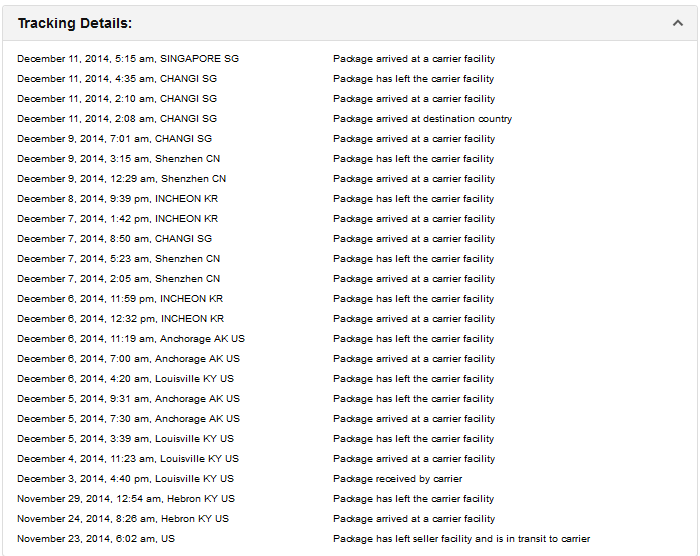This screenshot has height=556, width=700.
Task: Click 'Package has left seller facility' status
Action: 462,539
